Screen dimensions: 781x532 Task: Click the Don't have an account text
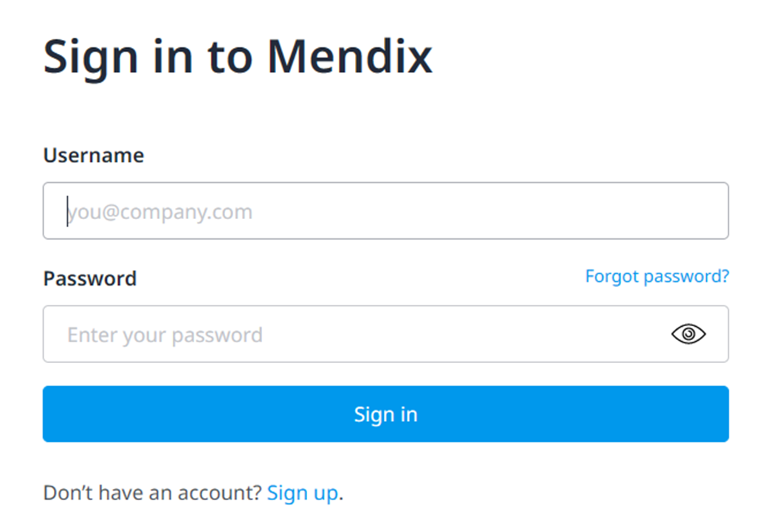point(151,492)
